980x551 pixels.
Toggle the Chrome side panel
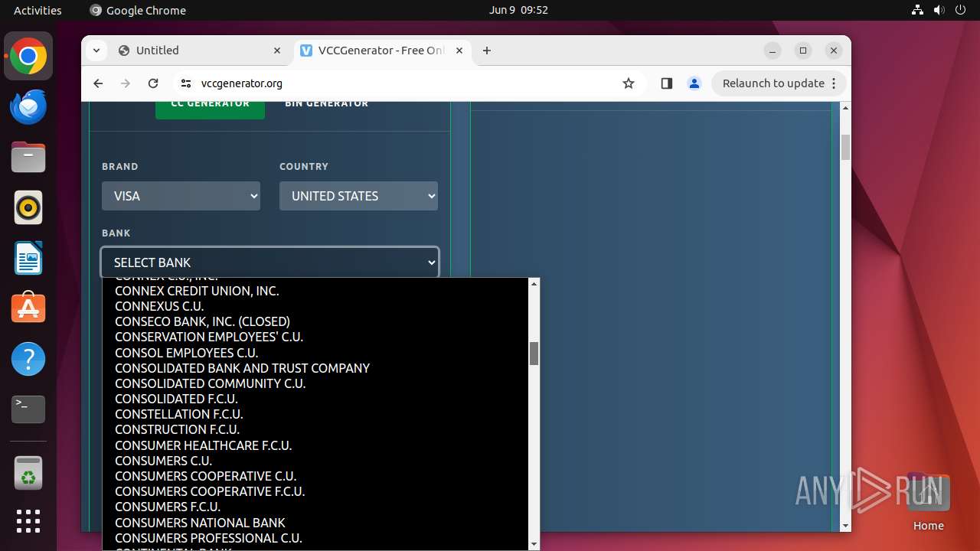coord(666,83)
